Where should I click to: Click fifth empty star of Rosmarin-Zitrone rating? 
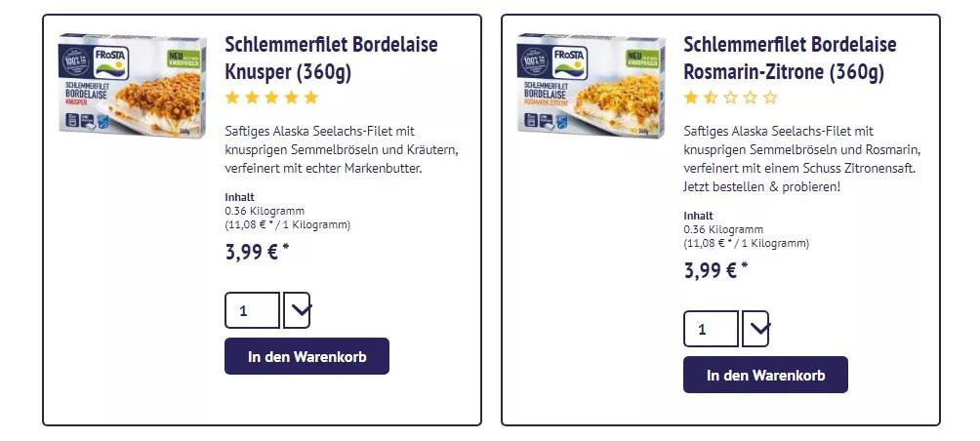pyautogui.click(x=770, y=98)
